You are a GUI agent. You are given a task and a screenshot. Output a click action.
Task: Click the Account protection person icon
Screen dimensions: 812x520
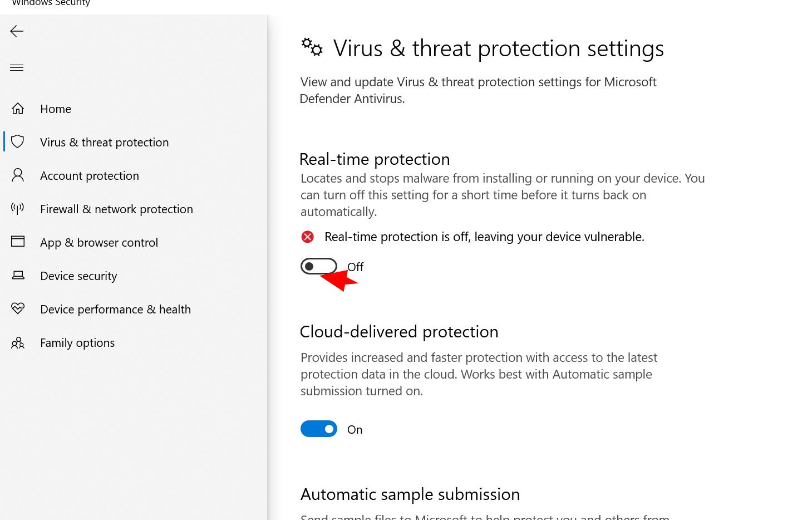tap(18, 175)
